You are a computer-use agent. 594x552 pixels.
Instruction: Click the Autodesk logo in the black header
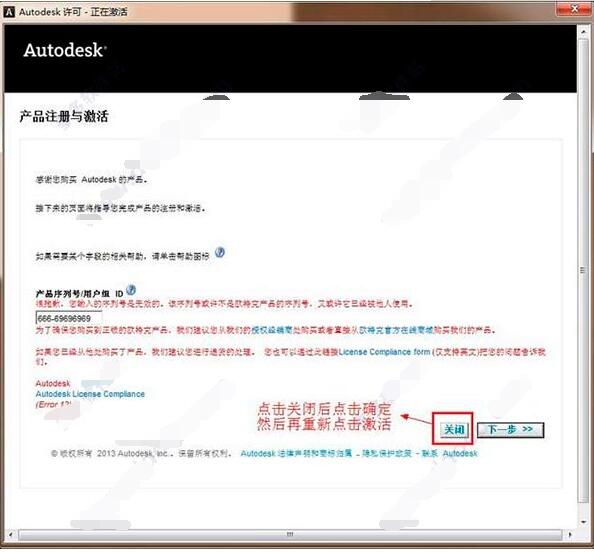point(65,50)
